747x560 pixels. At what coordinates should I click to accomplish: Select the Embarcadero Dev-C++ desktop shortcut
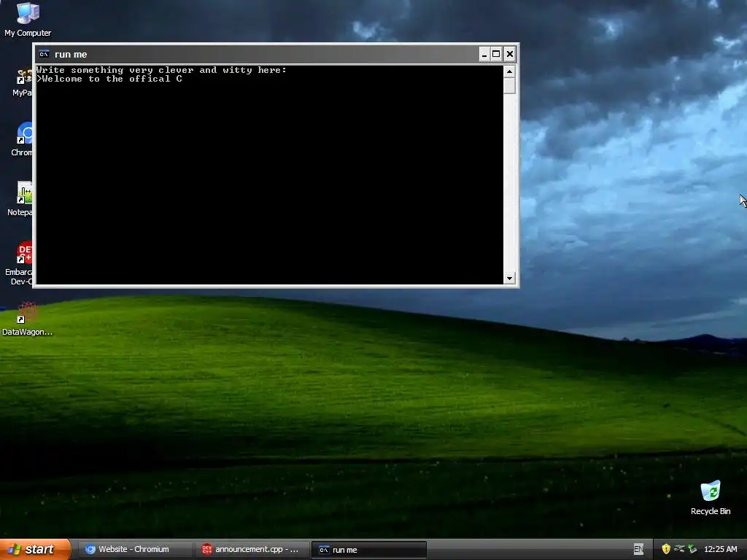pyautogui.click(x=20, y=263)
